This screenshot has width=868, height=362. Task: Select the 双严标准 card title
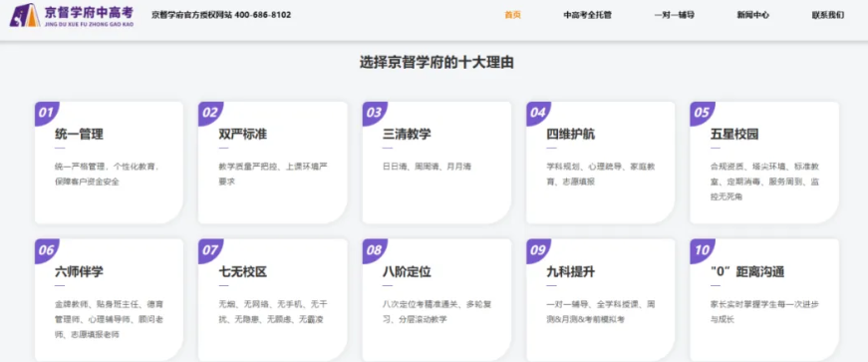click(x=243, y=135)
